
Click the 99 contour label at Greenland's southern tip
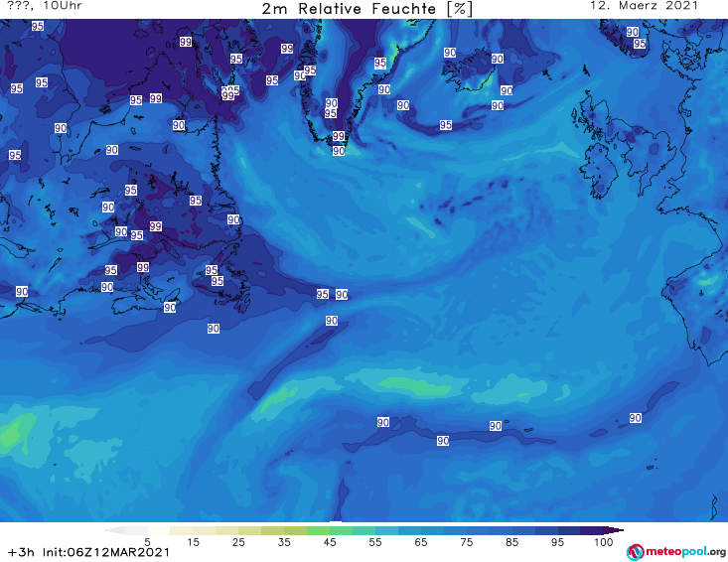[339, 136]
